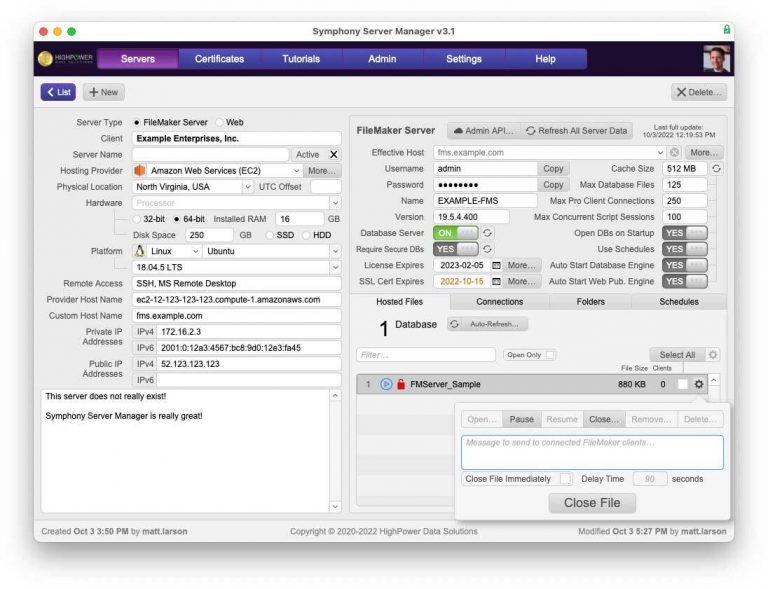Viewport: 768px width, 589px height.
Task: Toggle Auto Start Web Pub. Engine switch
Action: click(x=685, y=282)
